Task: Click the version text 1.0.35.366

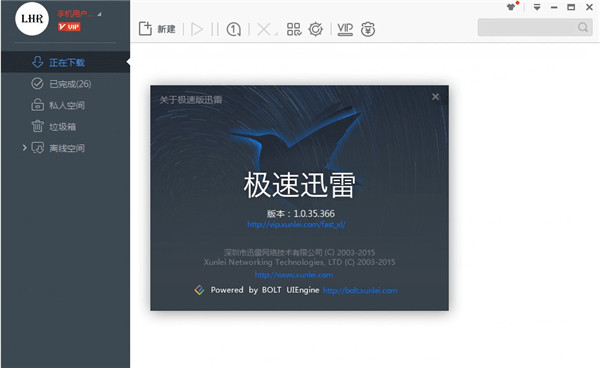Action: coord(314,213)
